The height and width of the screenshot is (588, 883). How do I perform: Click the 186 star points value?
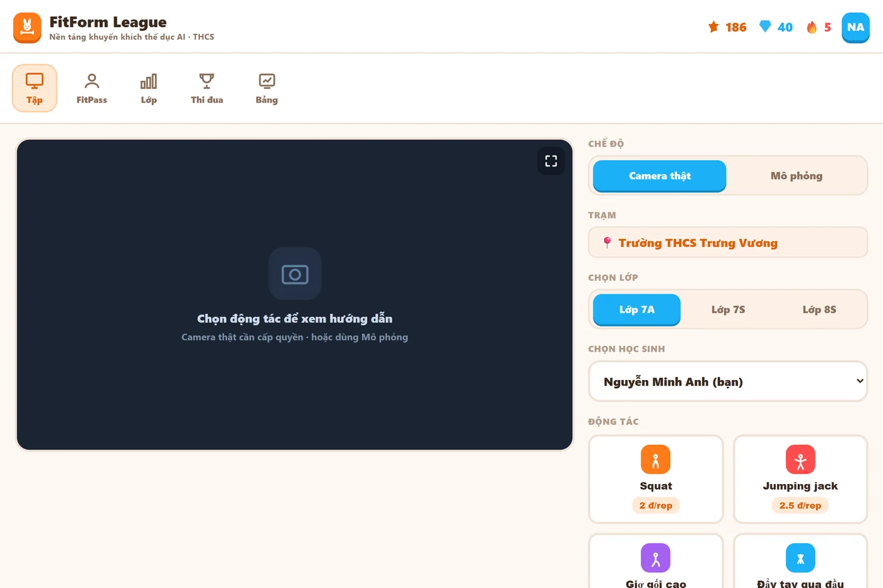tap(735, 27)
